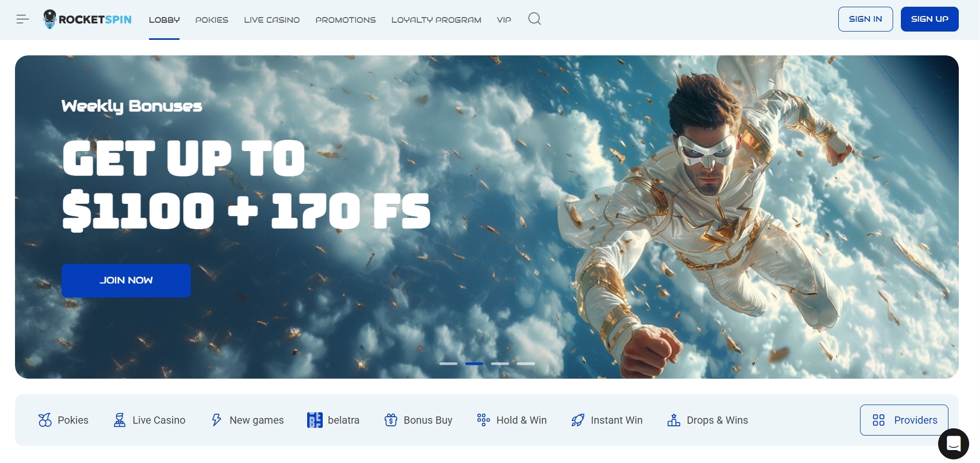Select the Pokies cherry icon category
980x463 pixels.
tap(64, 420)
